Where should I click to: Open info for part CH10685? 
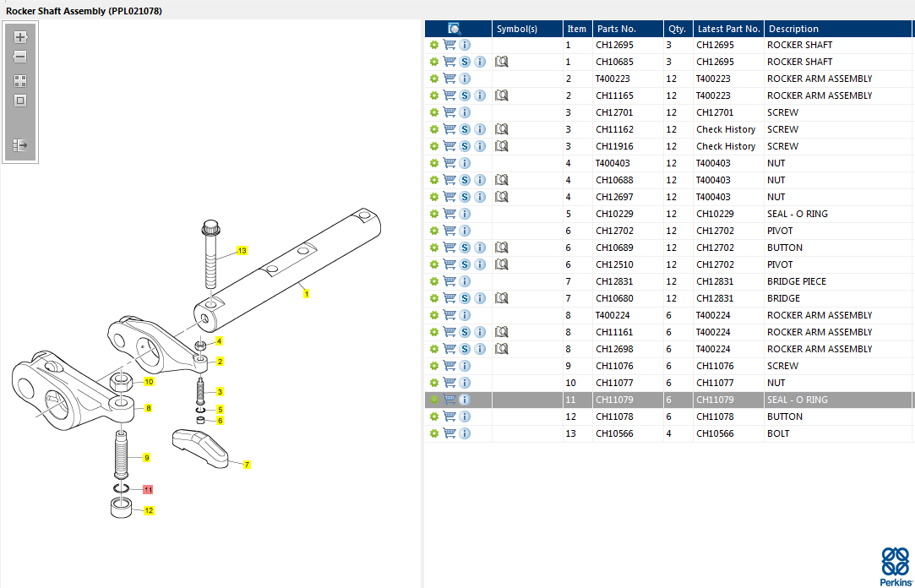point(480,62)
